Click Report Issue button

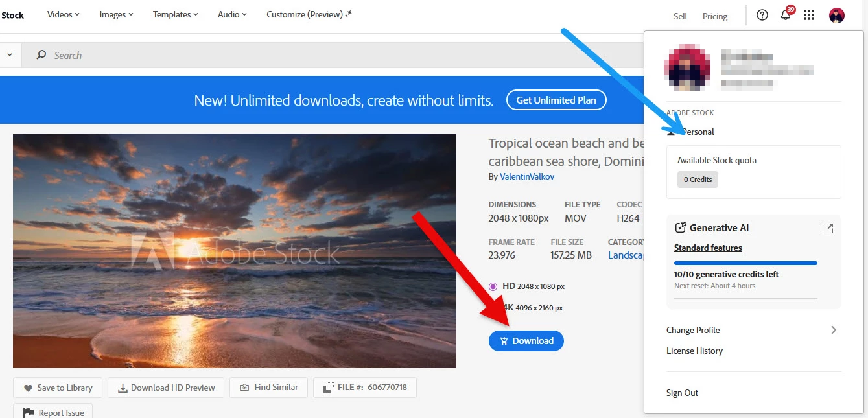point(53,412)
